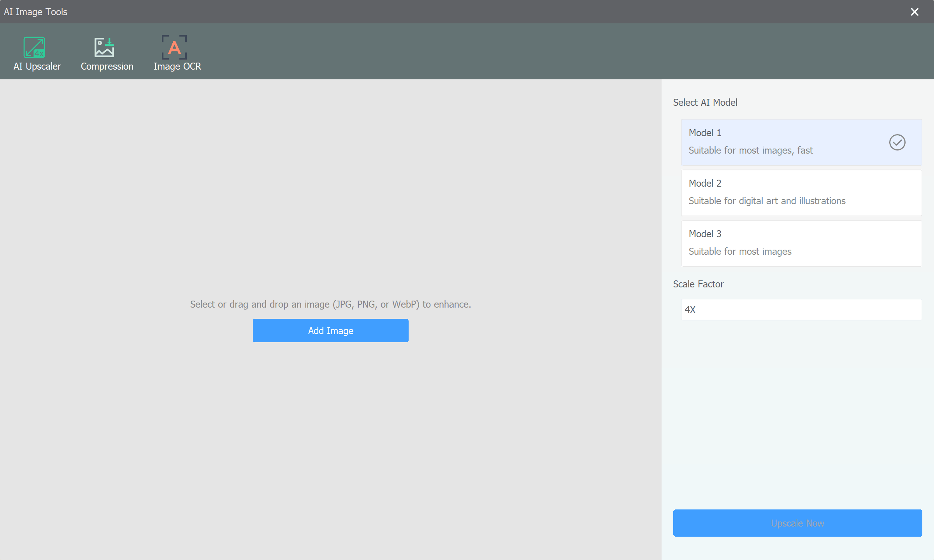Click the Upscale Now button
Viewport: 934px width, 560px height.
797,523
